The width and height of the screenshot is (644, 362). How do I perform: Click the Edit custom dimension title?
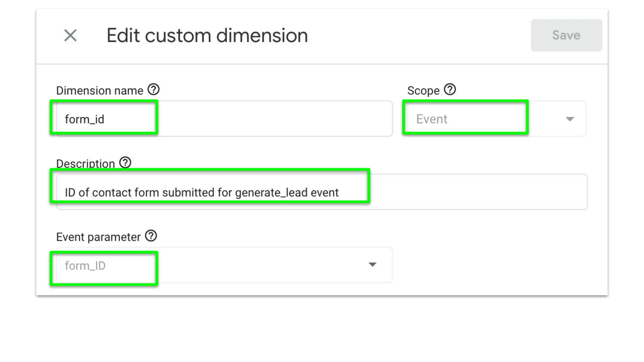[x=207, y=35]
